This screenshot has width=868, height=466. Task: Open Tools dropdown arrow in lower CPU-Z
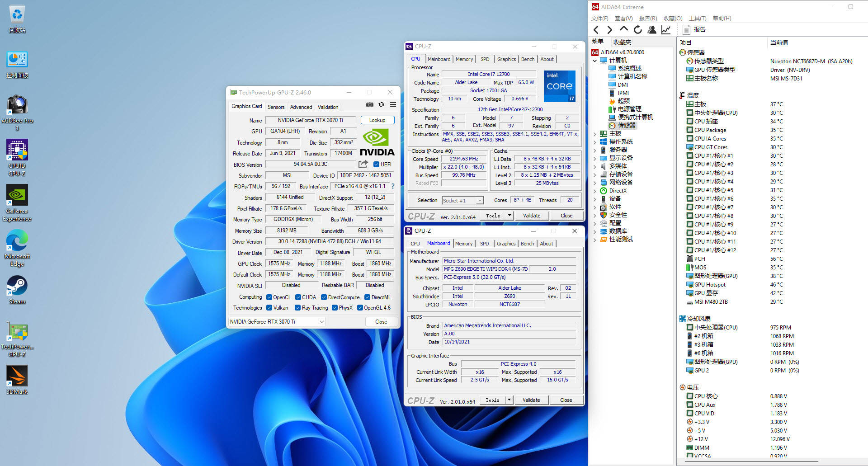(x=509, y=400)
